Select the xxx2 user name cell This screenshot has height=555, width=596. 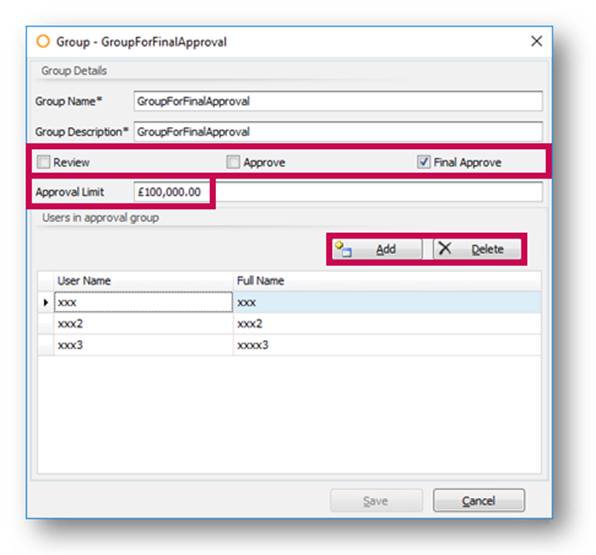(x=143, y=323)
